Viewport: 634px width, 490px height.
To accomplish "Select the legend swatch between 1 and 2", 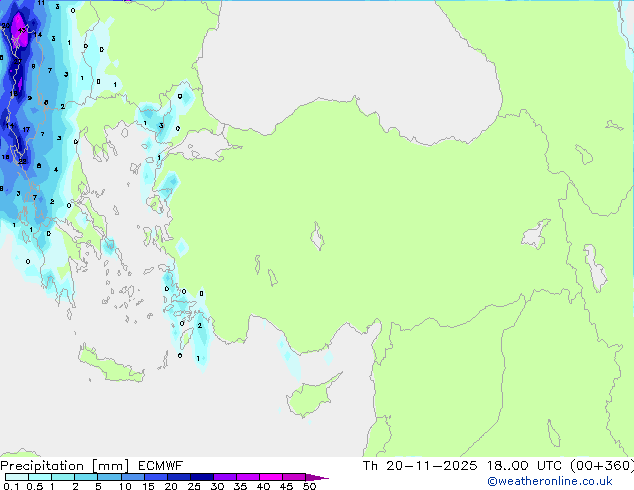I will point(63,477).
